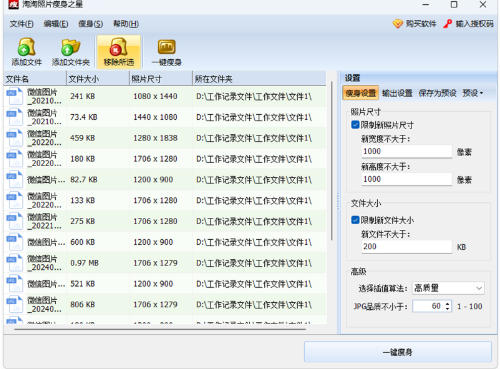The image size is (500, 369).
Task: Click the 1280 x 1838 dimensions cell
Action: [155, 138]
